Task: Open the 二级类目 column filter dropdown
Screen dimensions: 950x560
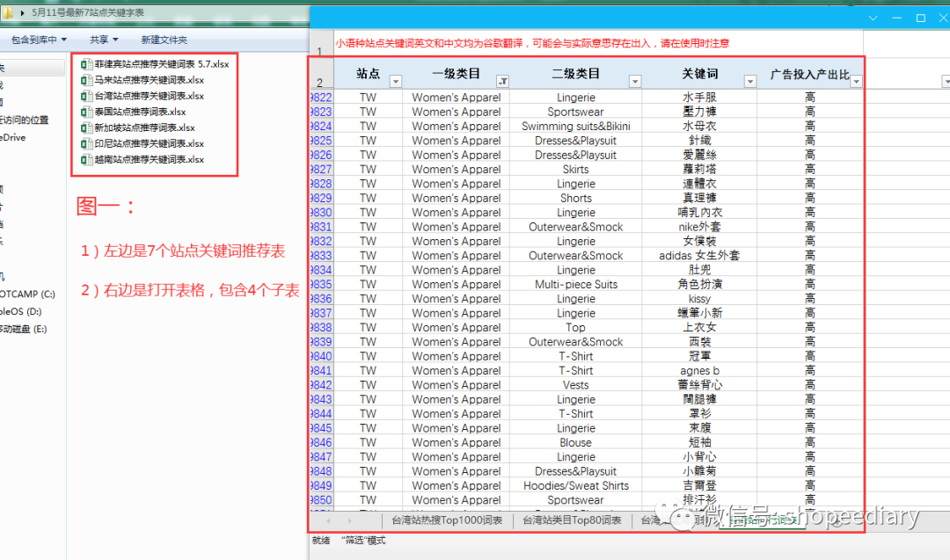Action: (635, 81)
